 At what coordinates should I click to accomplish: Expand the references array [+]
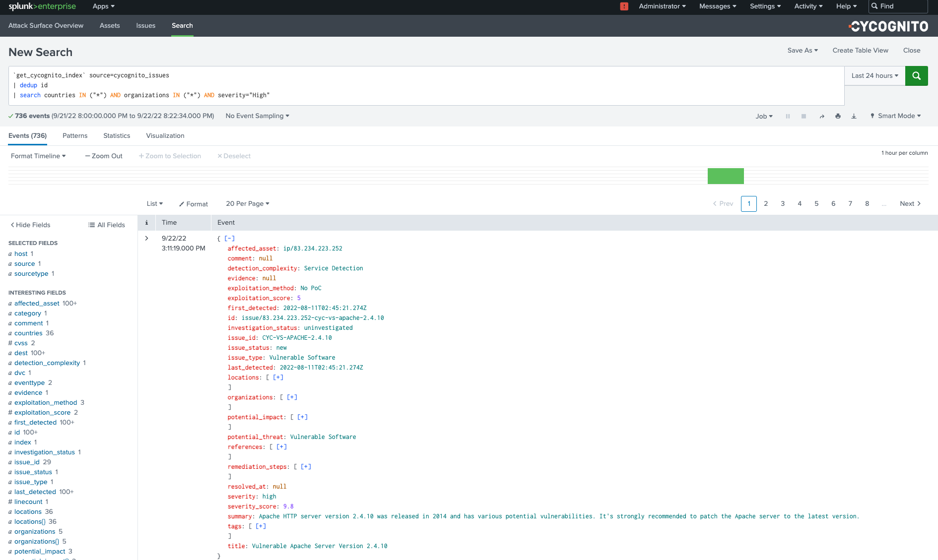[281, 447]
